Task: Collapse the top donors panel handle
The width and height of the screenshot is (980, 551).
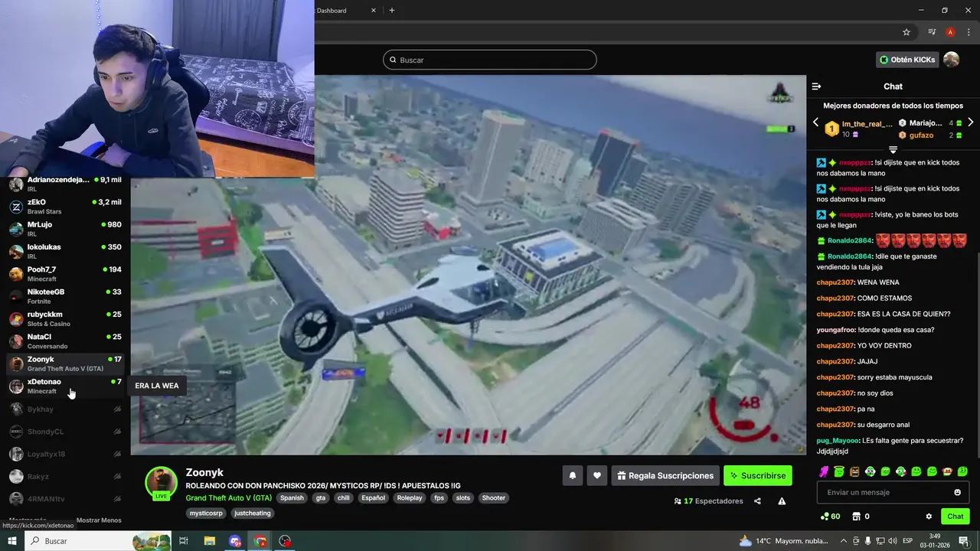Action: coord(893,149)
